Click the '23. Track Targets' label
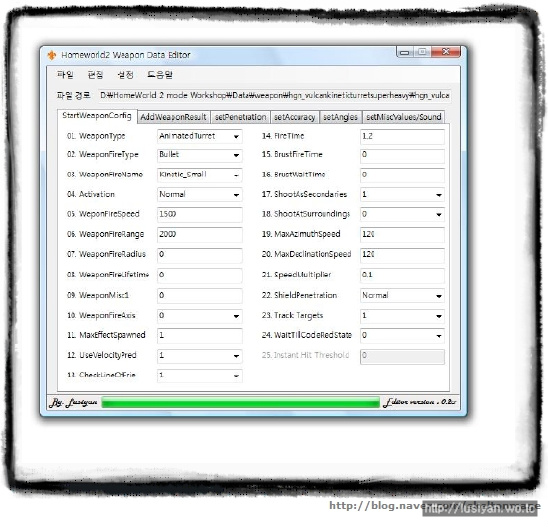Viewport: 548px width, 527px height. (293, 316)
